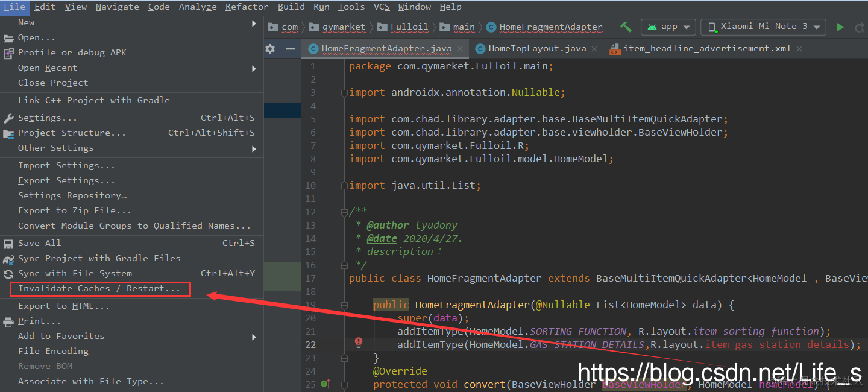Open the Refactor menu

coord(247,7)
